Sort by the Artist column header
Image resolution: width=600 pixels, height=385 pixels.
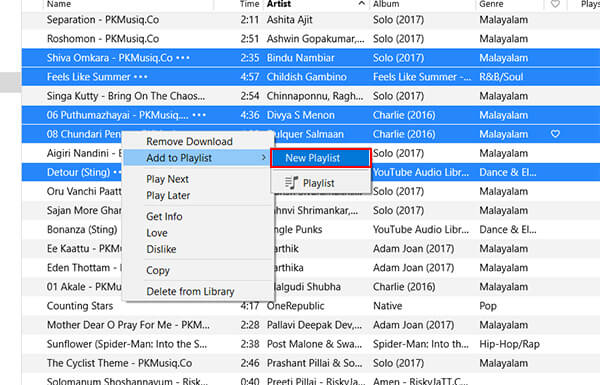(x=279, y=4)
